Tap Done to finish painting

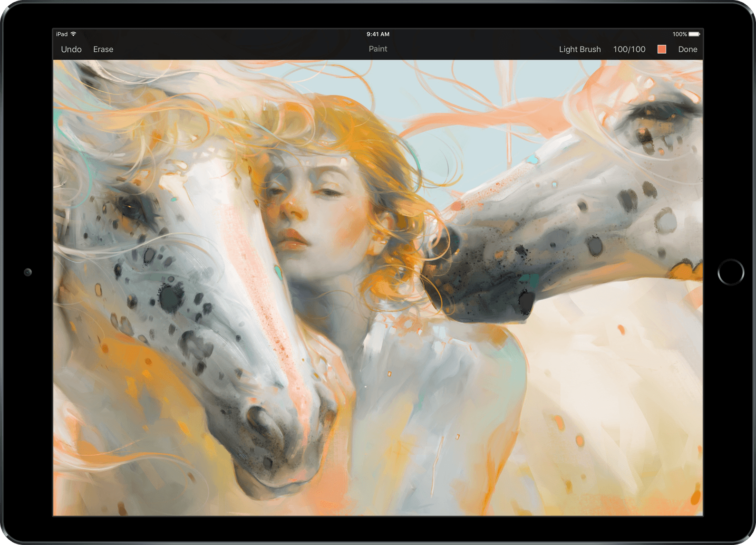(688, 49)
